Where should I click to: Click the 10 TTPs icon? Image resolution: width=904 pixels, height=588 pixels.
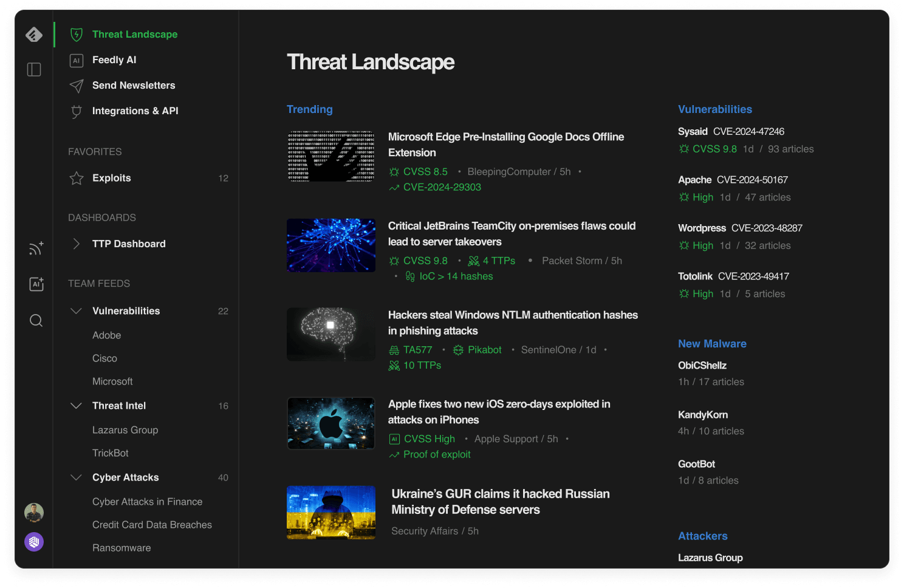[x=394, y=366]
